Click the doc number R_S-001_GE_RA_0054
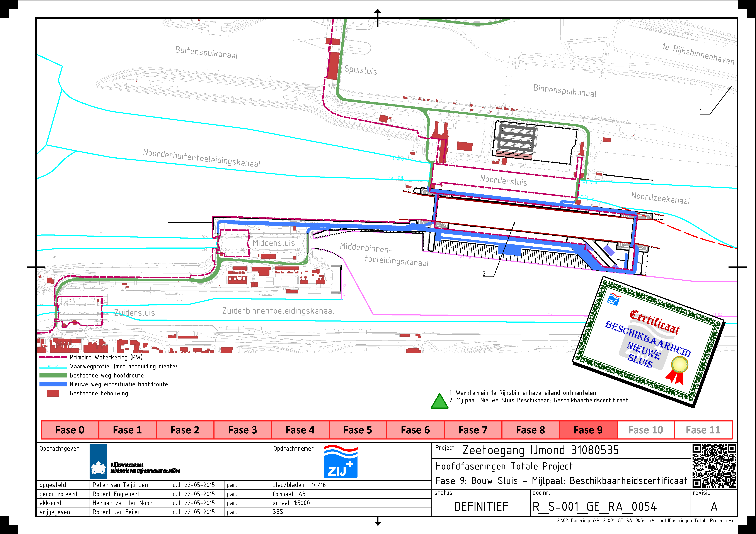Viewport: 756px width, 534px height. pyautogui.click(x=595, y=507)
